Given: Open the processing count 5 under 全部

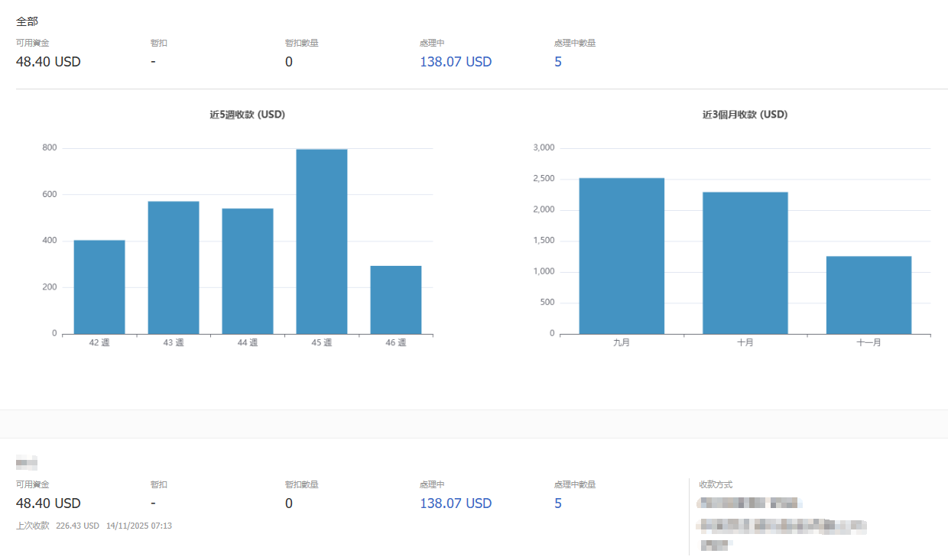Looking at the screenshot, I should tap(558, 62).
